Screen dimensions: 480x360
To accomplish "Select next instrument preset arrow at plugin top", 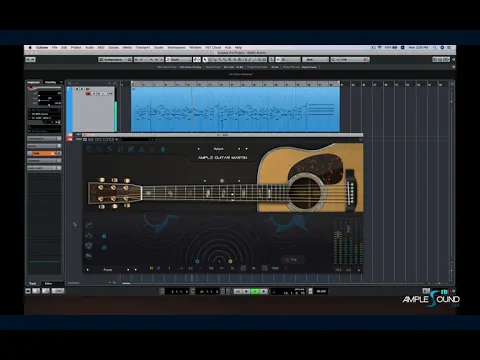I will click(x=239, y=149).
